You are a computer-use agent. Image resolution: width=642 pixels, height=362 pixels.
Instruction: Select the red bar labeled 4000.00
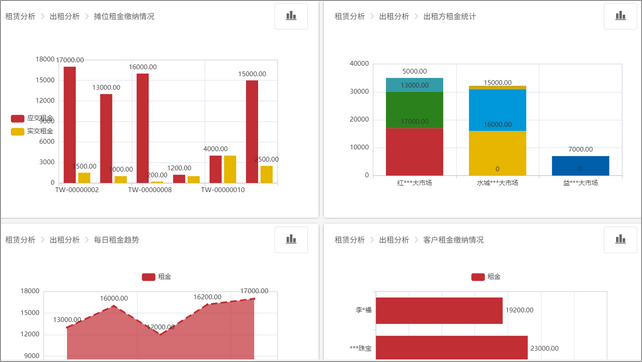215,169
